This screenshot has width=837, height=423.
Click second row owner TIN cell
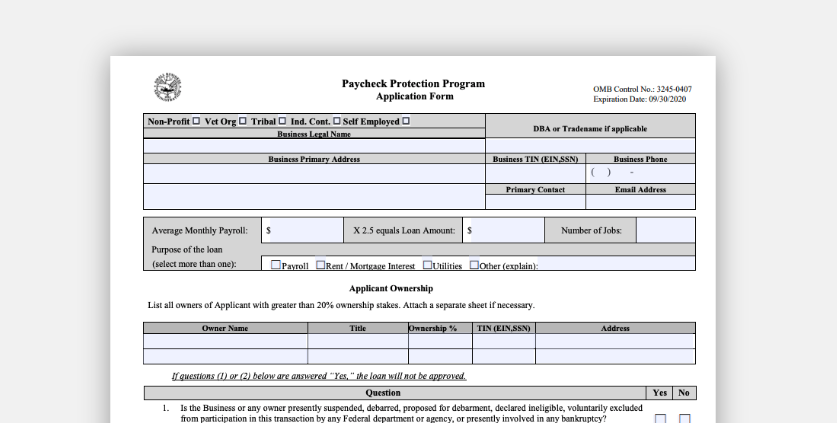coord(504,356)
